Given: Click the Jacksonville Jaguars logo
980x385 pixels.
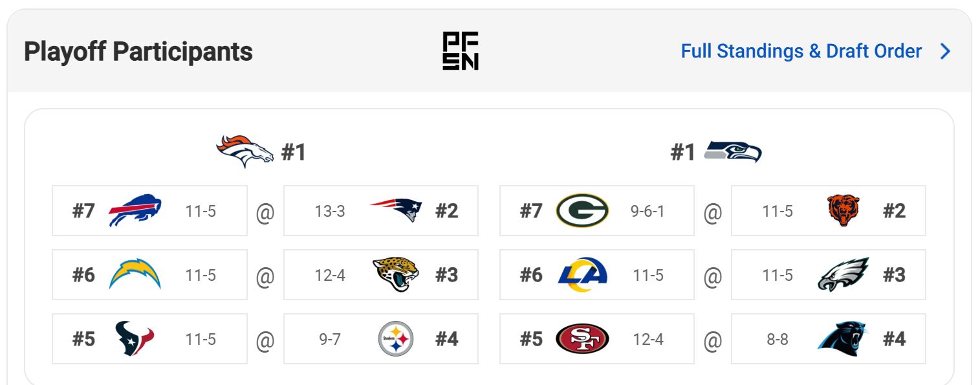Looking at the screenshot, I should (395, 274).
